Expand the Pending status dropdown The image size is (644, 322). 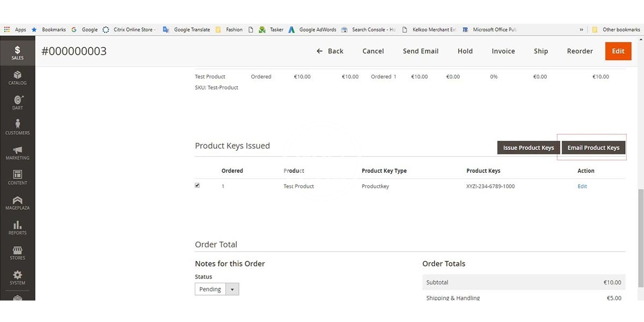pos(232,289)
